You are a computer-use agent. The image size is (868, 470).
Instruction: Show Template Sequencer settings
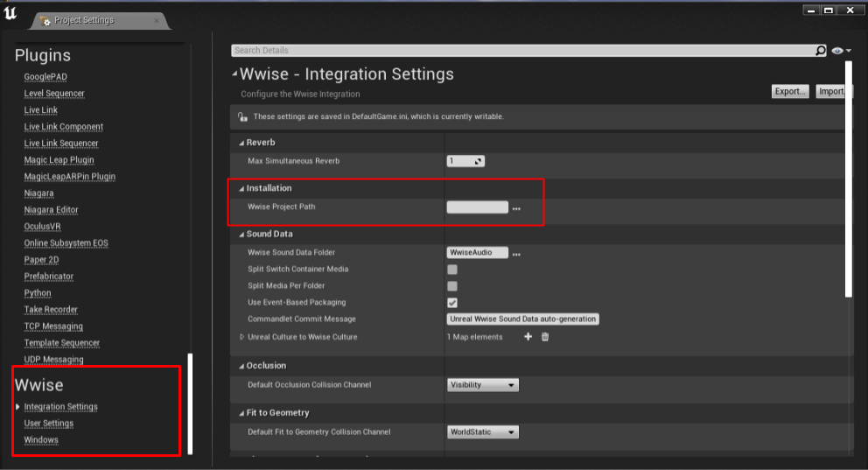point(62,343)
